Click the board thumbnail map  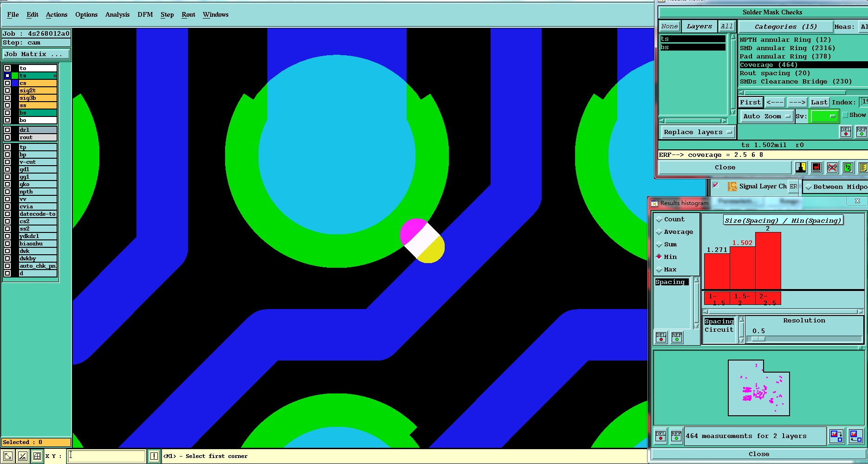(x=759, y=388)
